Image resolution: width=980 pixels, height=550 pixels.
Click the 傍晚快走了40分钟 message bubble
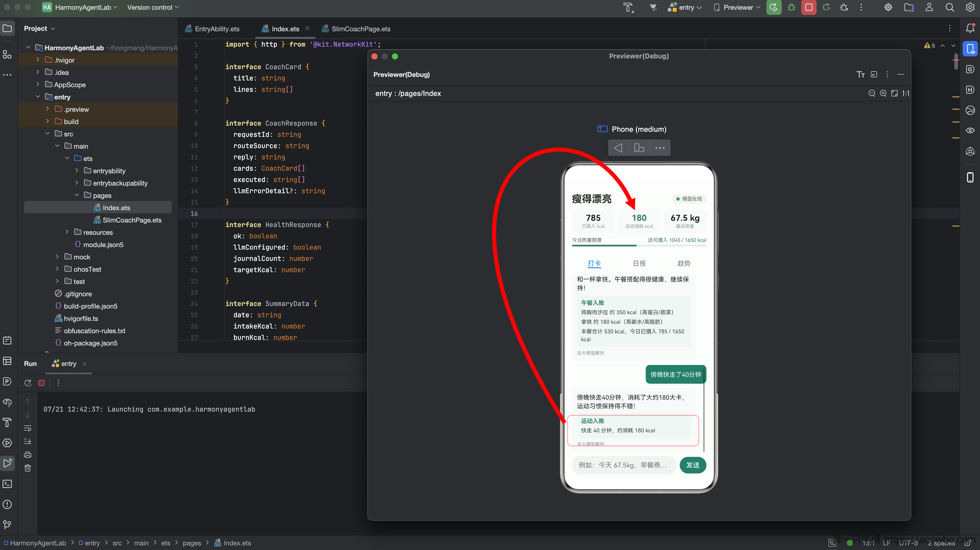click(676, 374)
